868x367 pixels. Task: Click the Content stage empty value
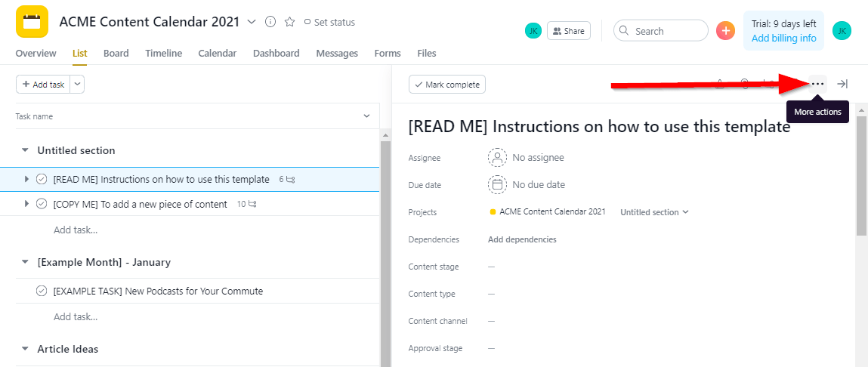point(491,267)
